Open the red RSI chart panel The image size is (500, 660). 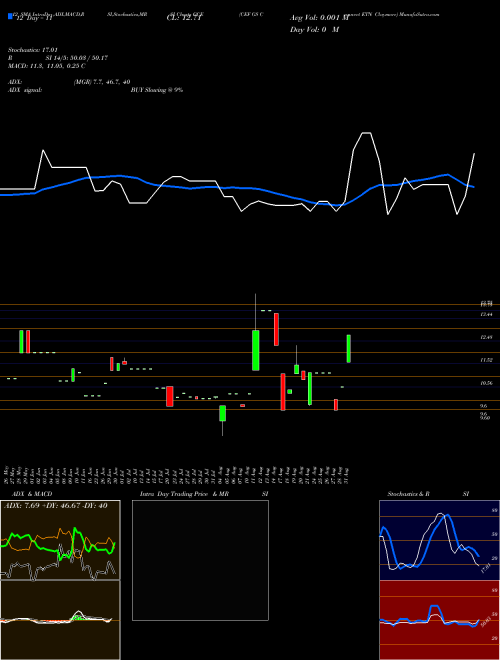pyautogui.click(x=439, y=620)
